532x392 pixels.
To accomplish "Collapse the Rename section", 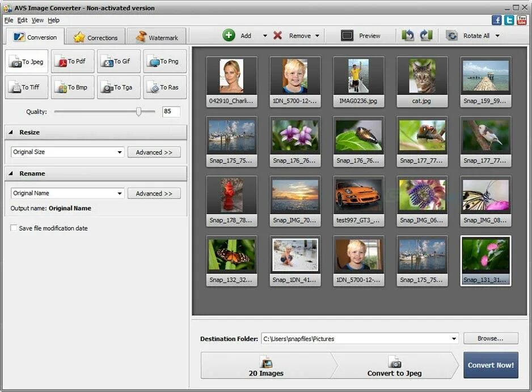I will pyautogui.click(x=11, y=173).
